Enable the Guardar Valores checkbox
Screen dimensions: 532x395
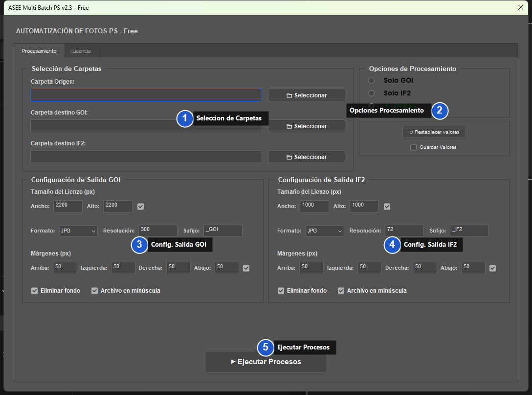coord(413,147)
